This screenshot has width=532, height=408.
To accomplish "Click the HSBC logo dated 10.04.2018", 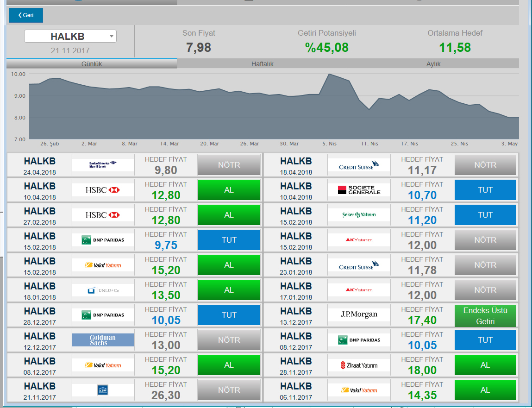I will pyautogui.click(x=103, y=190).
